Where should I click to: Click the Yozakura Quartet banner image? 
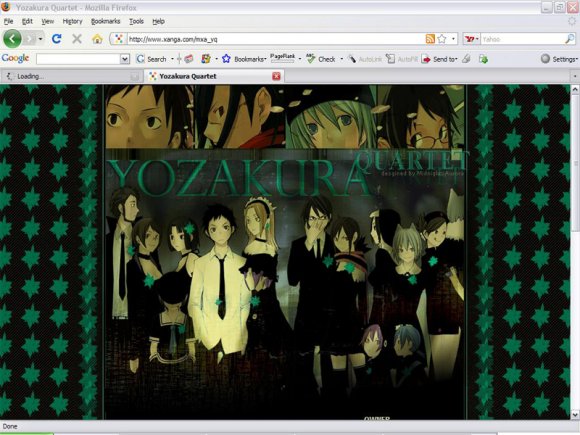pyautogui.click(x=285, y=252)
